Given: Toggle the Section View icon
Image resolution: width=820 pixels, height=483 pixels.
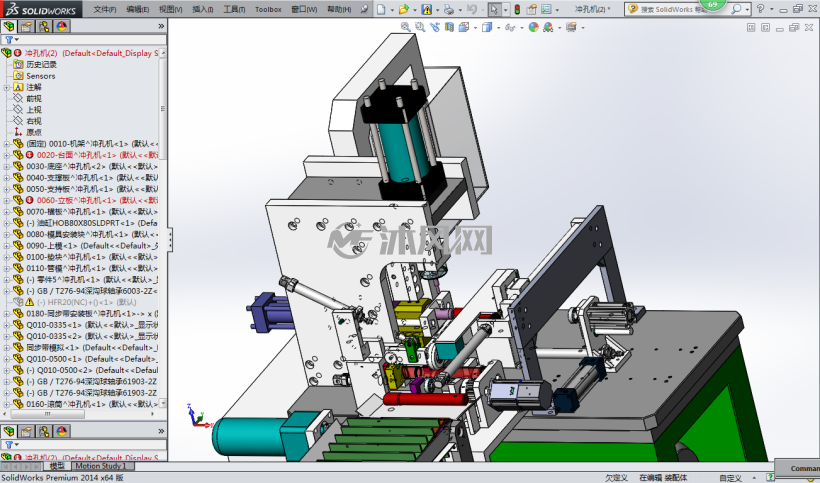Looking at the screenshot, I should [x=449, y=27].
